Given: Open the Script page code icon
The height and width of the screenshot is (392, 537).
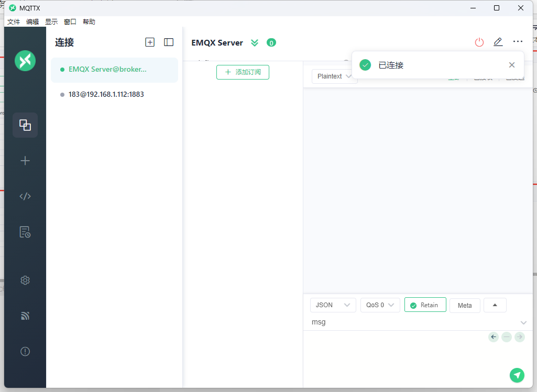Looking at the screenshot, I should [x=25, y=196].
